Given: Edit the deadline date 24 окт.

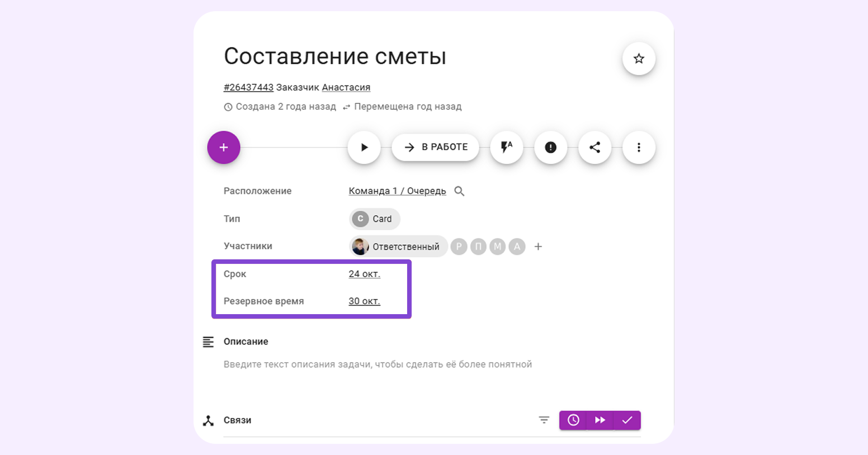Looking at the screenshot, I should tap(364, 274).
